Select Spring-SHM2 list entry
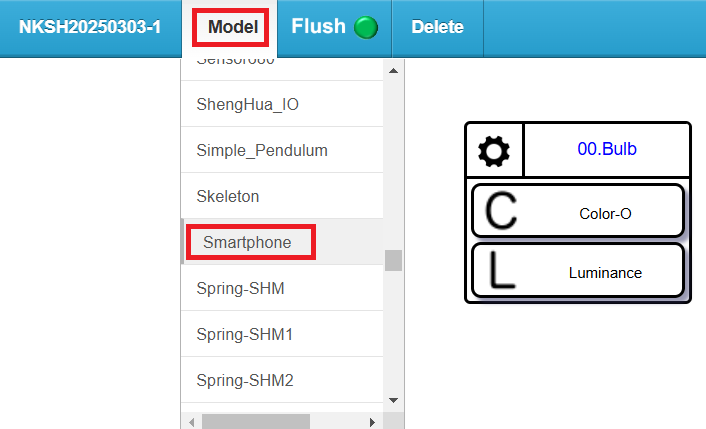 [x=245, y=380]
